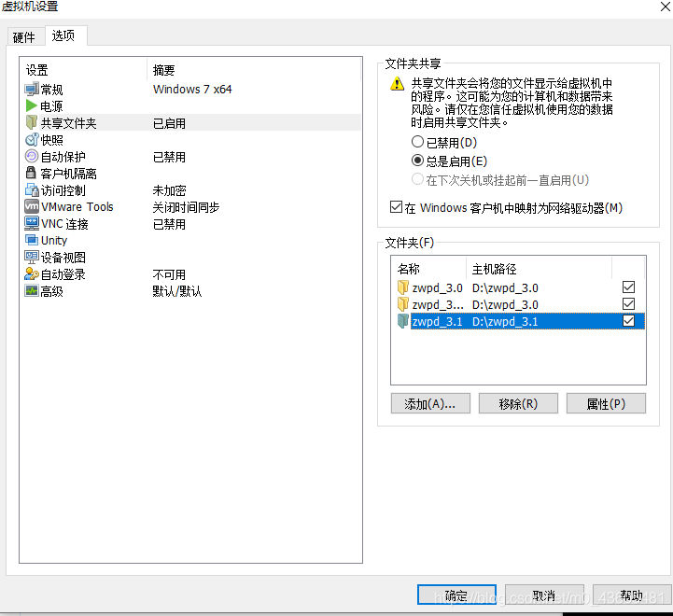Click the 未加密 summary text
This screenshot has height=616, width=673.
pos(170,190)
